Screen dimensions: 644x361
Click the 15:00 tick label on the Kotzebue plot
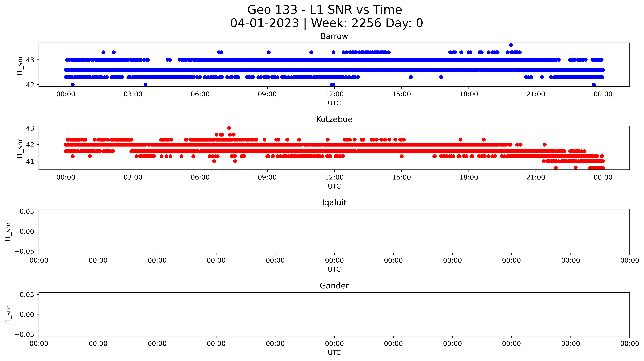[x=401, y=178]
